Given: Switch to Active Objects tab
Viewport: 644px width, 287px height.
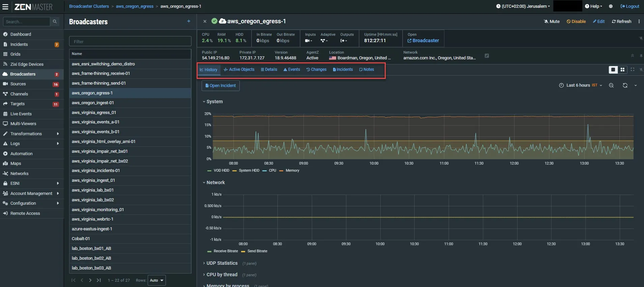Looking at the screenshot, I should [239, 69].
